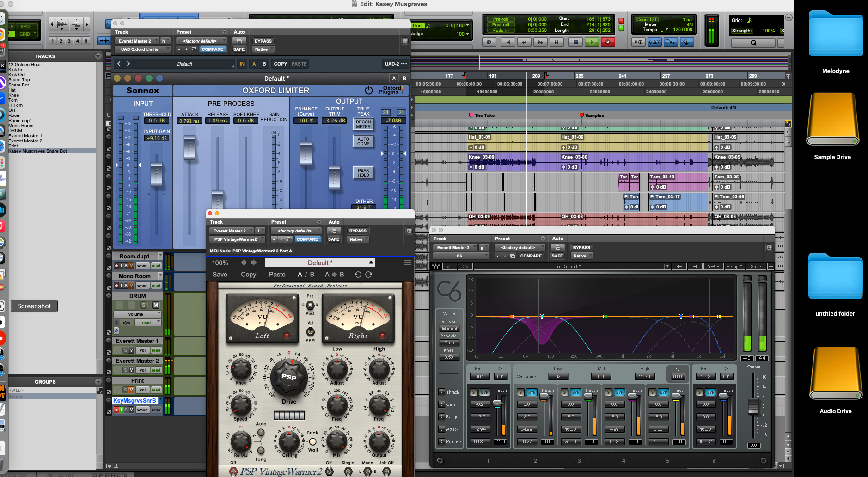Image resolution: width=868 pixels, height=477 pixels.
Task: Click the redo arrow in C6 toolbar
Action: [465, 266]
